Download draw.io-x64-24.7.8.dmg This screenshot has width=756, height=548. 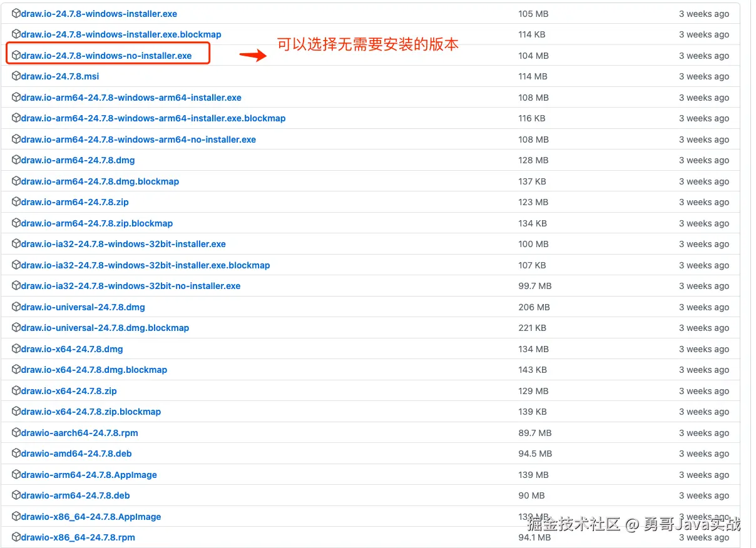tap(72, 349)
